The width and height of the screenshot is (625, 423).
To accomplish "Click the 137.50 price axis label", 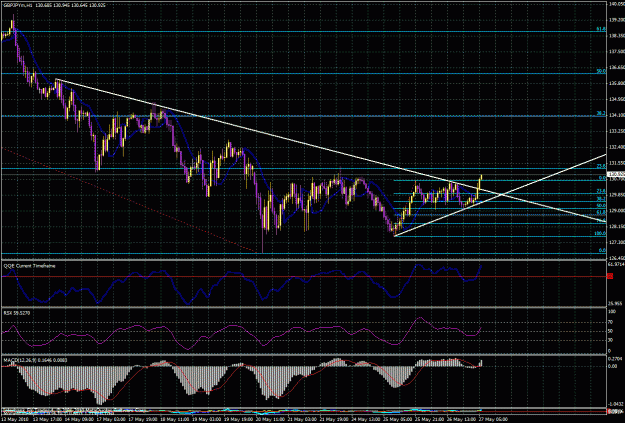I will [616, 51].
